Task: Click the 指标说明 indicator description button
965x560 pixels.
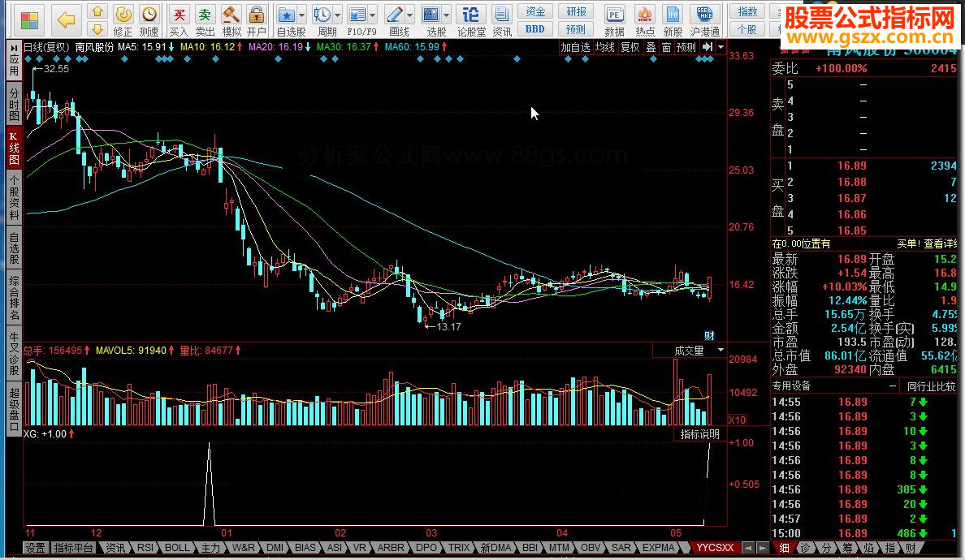Action: coord(699,434)
